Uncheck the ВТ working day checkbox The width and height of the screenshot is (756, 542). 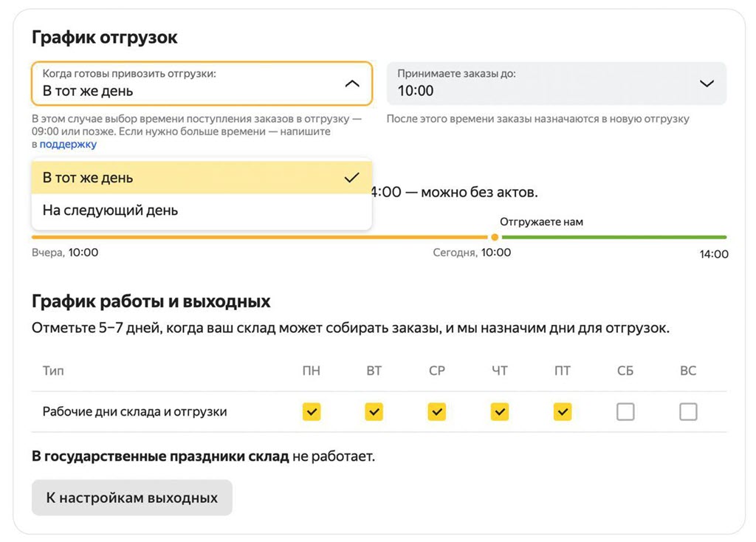click(x=374, y=411)
